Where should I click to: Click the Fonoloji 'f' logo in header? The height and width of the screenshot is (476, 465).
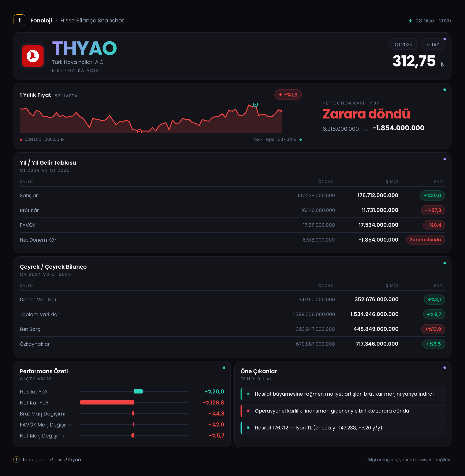pos(19,20)
